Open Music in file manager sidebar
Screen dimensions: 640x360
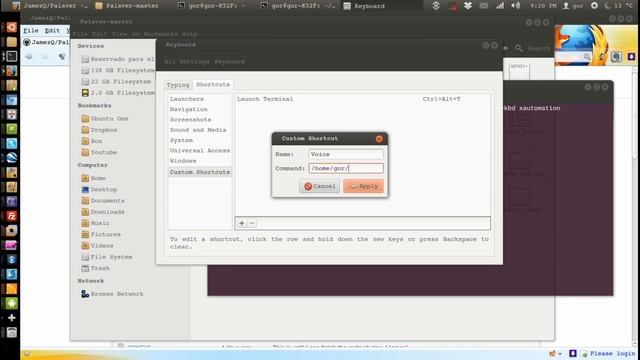(x=96, y=223)
